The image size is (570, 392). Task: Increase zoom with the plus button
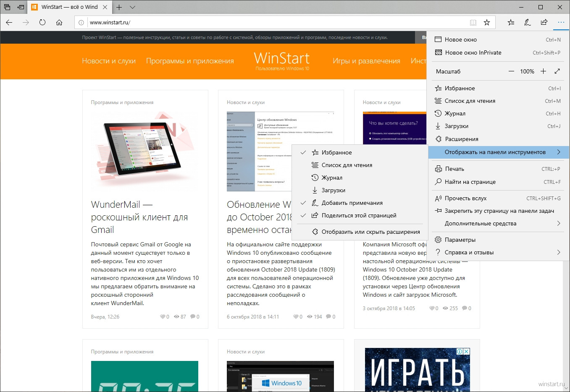(543, 71)
